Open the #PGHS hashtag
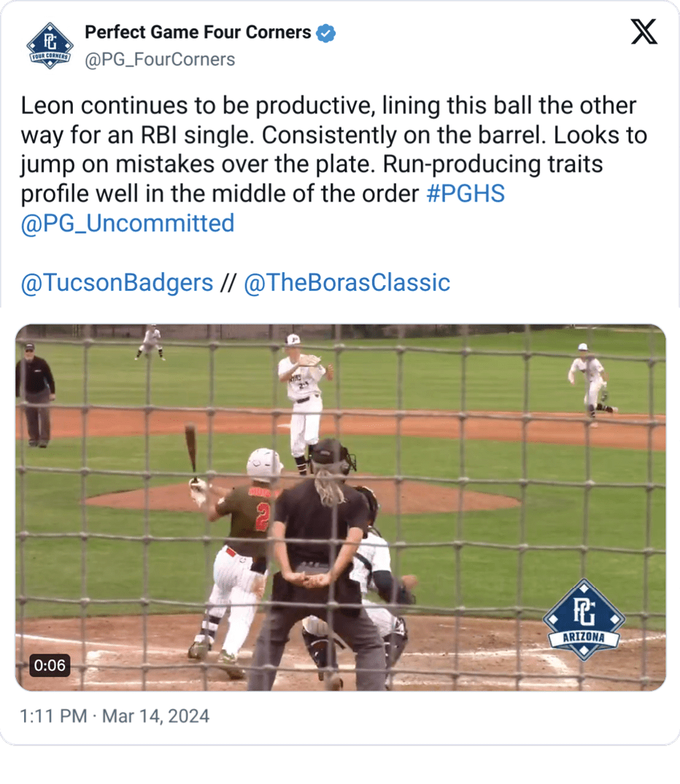Image resolution: width=680 pixels, height=784 pixels. (x=466, y=193)
